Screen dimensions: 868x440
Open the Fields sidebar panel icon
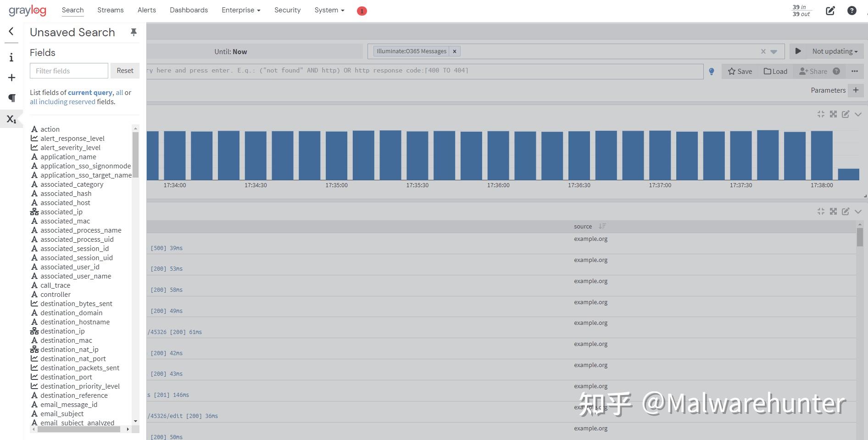point(11,119)
